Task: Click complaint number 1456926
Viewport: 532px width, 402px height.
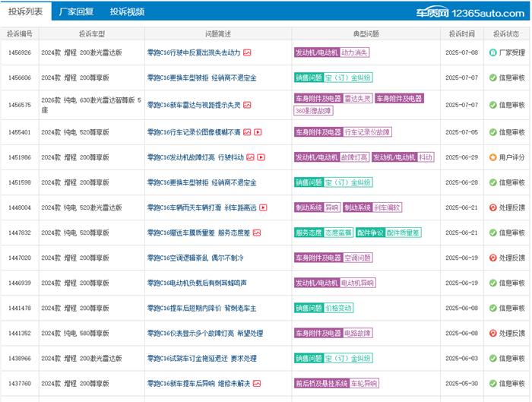Action: (x=20, y=52)
